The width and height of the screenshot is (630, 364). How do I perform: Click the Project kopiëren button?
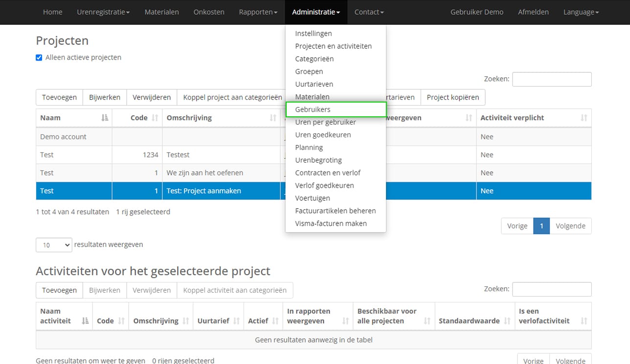452,97
